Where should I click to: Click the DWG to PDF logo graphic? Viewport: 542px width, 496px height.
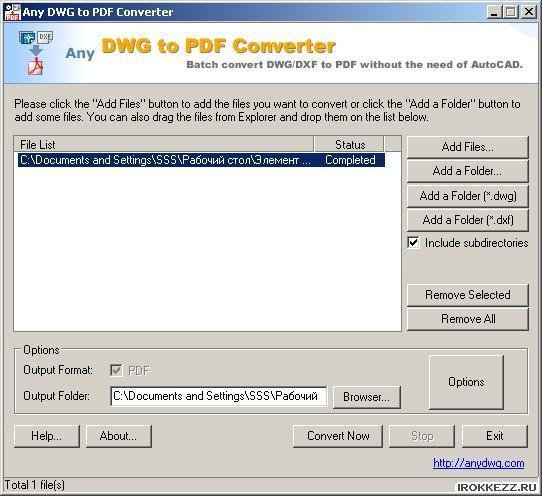(x=36, y=53)
